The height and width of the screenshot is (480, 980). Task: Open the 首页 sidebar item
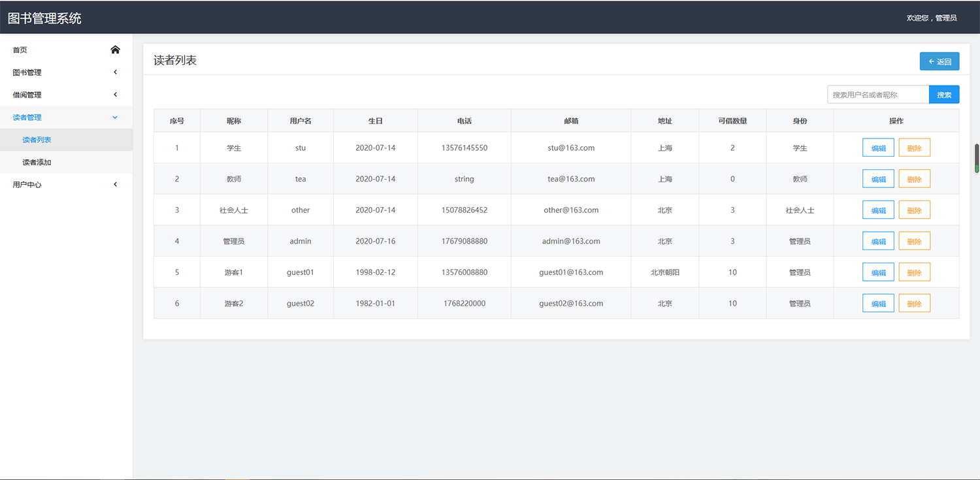click(67, 50)
